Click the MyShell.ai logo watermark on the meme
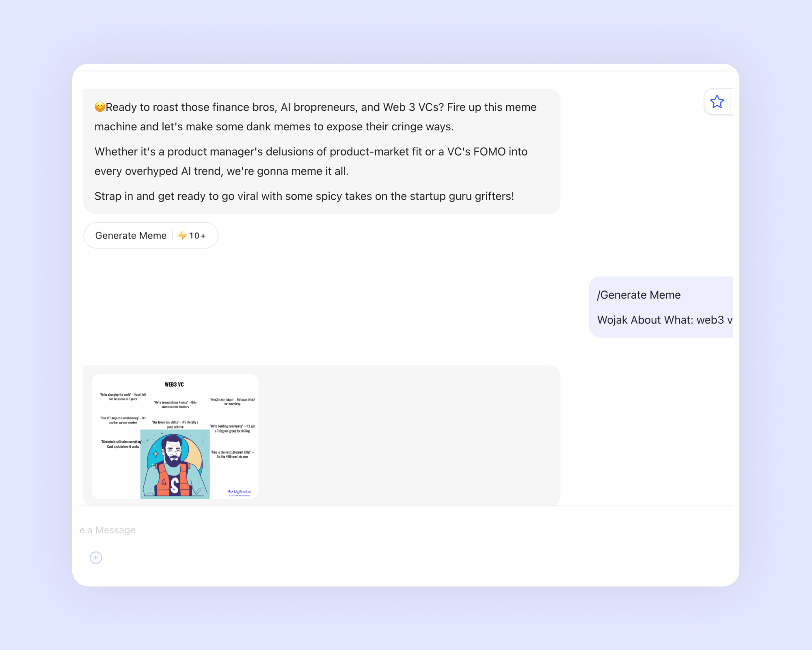The width and height of the screenshot is (812, 650). pos(239,492)
